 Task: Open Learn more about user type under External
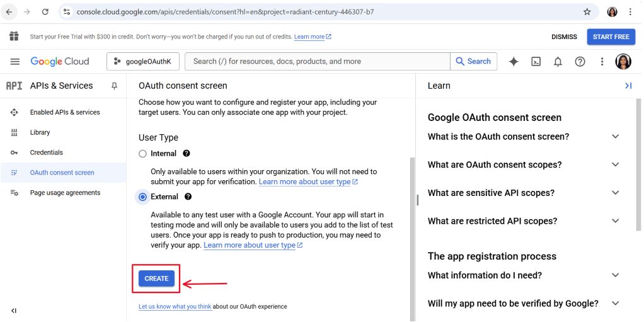point(253,245)
